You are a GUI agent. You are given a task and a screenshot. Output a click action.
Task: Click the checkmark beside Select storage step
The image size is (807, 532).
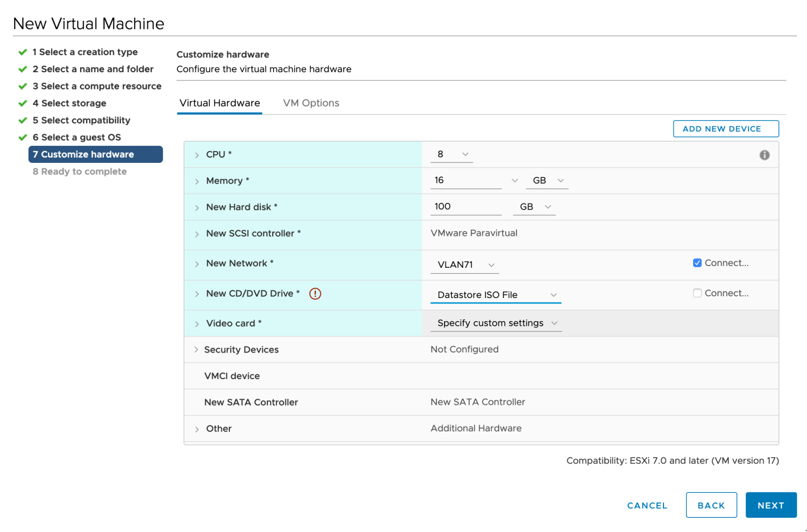coord(23,103)
